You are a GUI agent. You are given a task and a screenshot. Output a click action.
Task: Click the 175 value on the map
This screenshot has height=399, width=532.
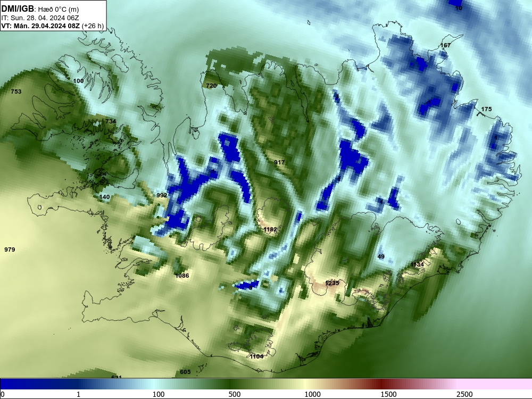(x=486, y=109)
